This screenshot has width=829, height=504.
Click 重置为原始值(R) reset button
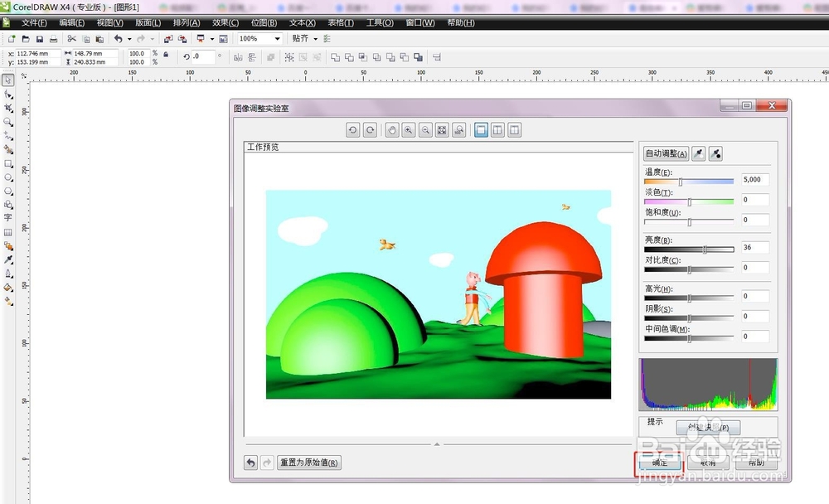pos(308,463)
